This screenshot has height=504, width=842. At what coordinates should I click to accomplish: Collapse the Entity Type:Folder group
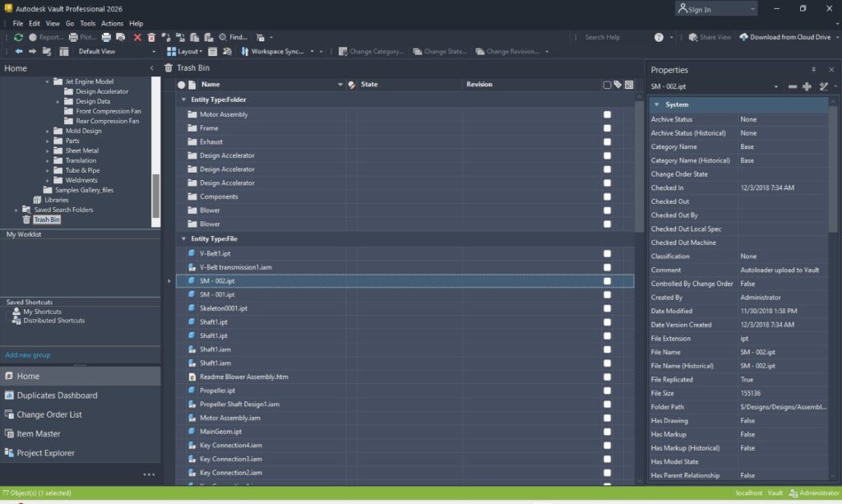[183, 99]
